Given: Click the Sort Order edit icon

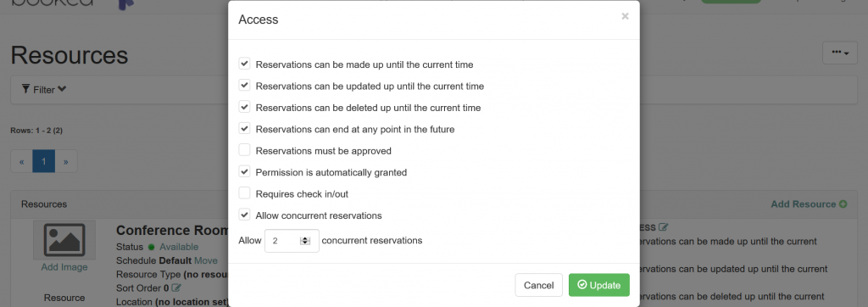Looking at the screenshot, I should 176,287.
